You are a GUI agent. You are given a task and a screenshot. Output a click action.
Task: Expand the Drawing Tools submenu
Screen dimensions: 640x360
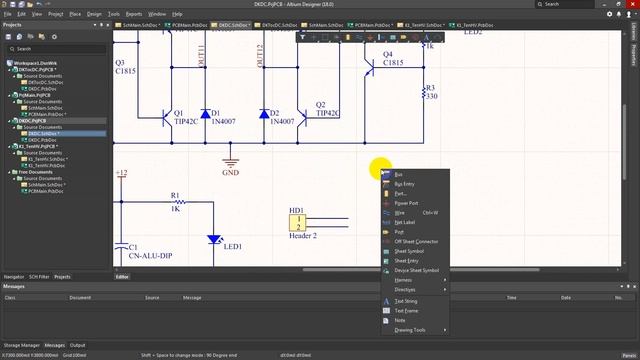tap(416, 330)
